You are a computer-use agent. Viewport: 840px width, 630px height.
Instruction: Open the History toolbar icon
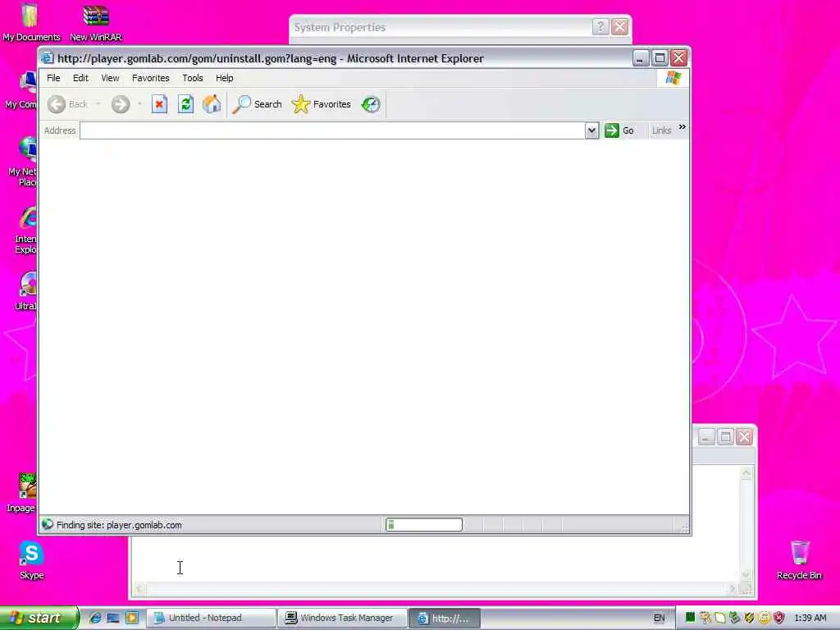371,104
